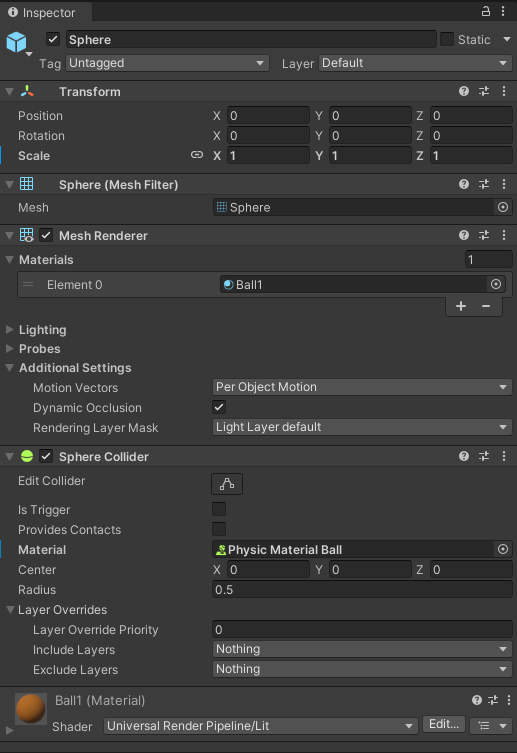Collapse the Transform component

point(9,91)
